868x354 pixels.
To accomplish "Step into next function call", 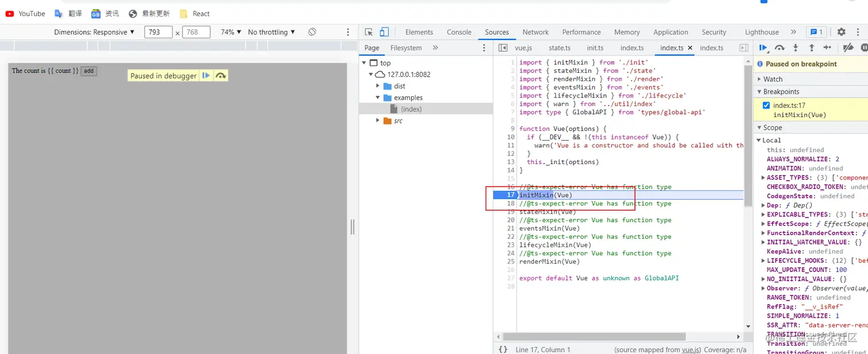I will (x=795, y=48).
